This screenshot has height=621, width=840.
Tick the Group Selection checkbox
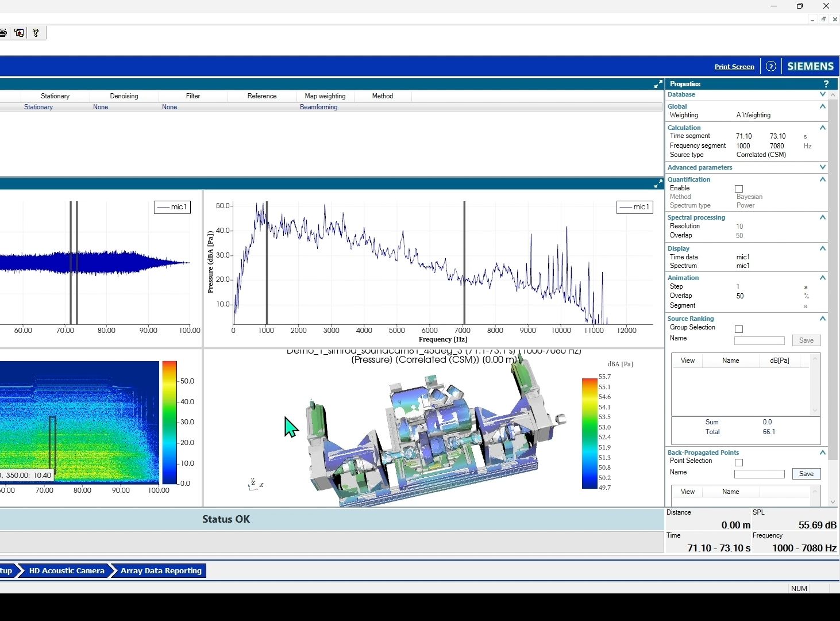click(x=739, y=329)
